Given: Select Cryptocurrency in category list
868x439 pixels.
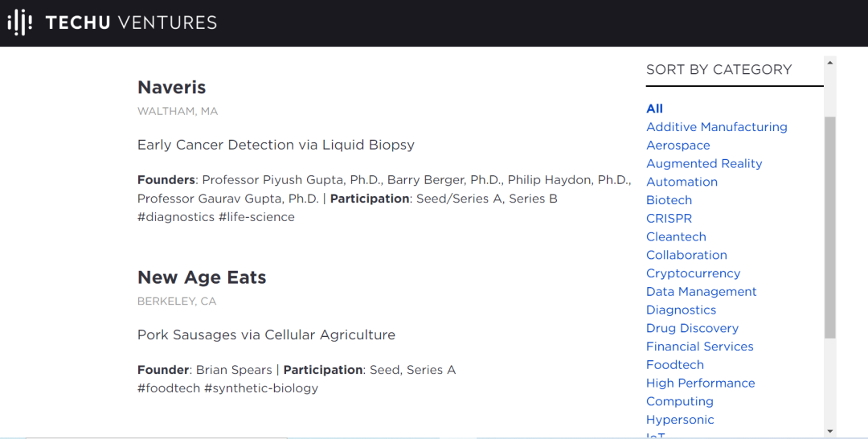Looking at the screenshot, I should [x=694, y=273].
